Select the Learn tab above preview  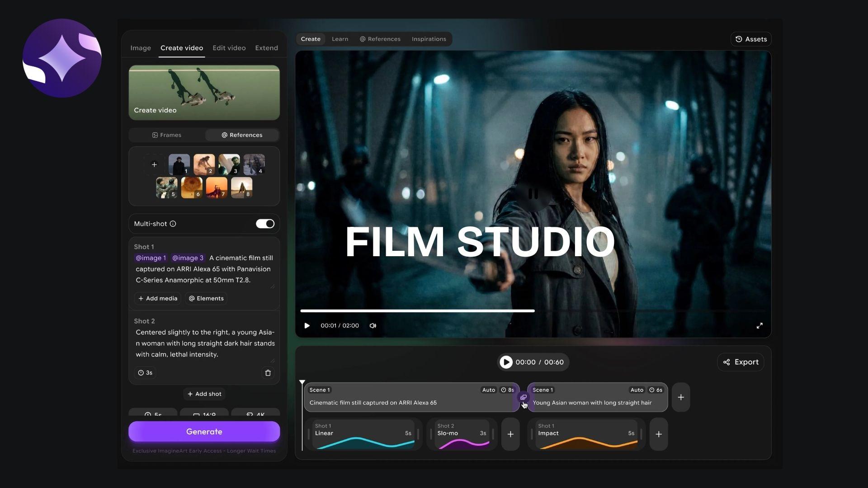click(x=340, y=39)
